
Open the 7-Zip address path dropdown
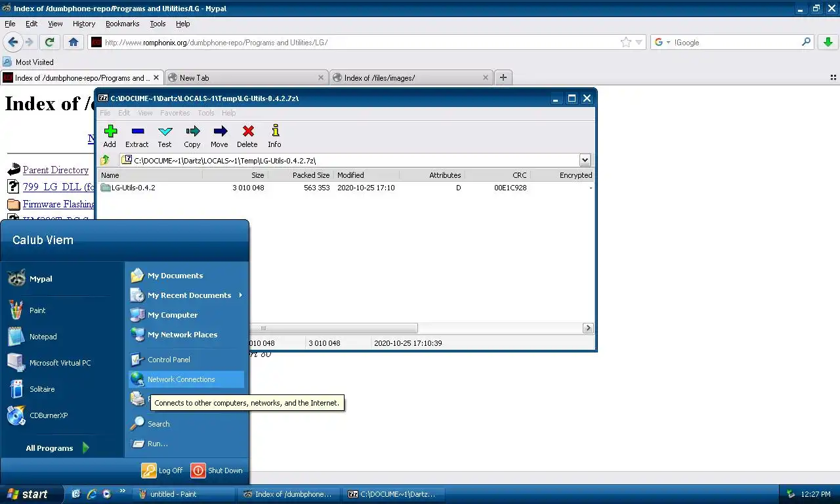pyautogui.click(x=585, y=160)
